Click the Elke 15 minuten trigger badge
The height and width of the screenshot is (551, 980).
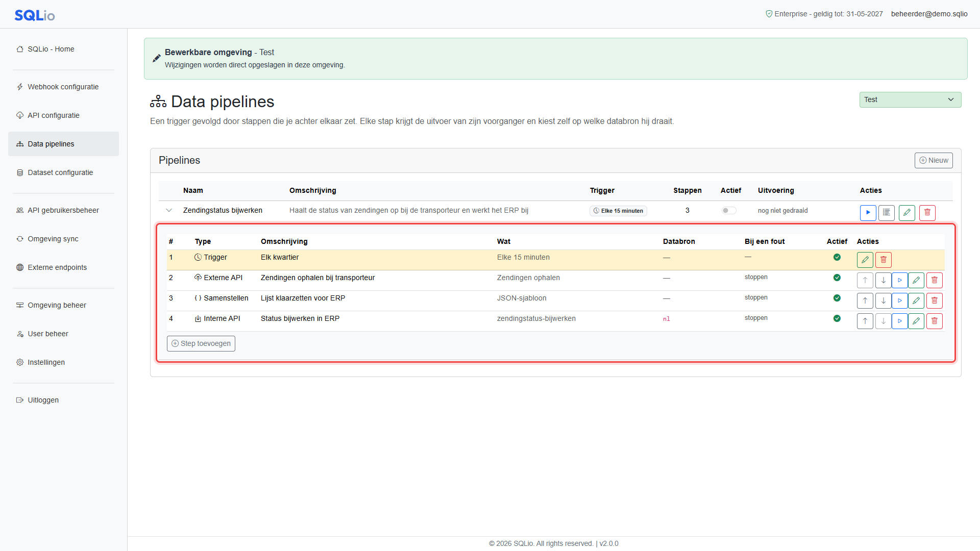618,211
